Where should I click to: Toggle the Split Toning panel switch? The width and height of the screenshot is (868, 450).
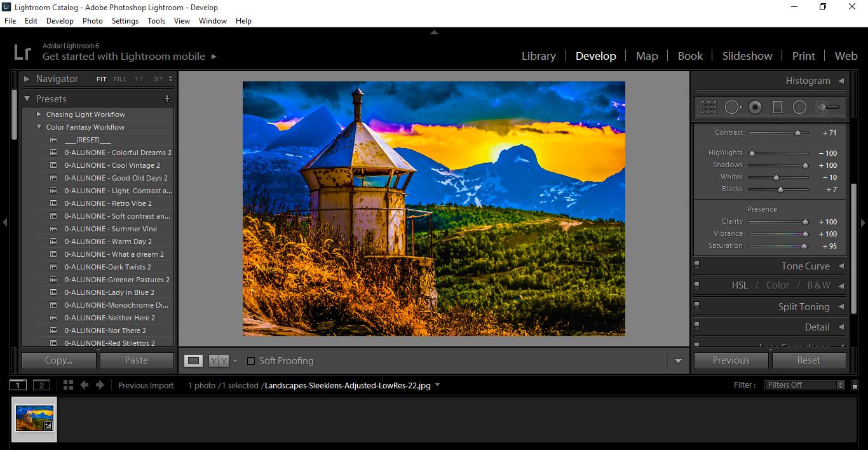[697, 306]
